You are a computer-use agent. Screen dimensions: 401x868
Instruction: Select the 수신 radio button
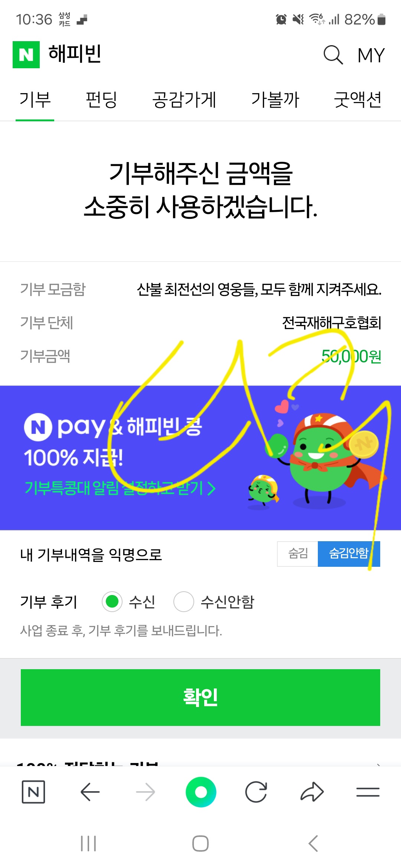[112, 601]
